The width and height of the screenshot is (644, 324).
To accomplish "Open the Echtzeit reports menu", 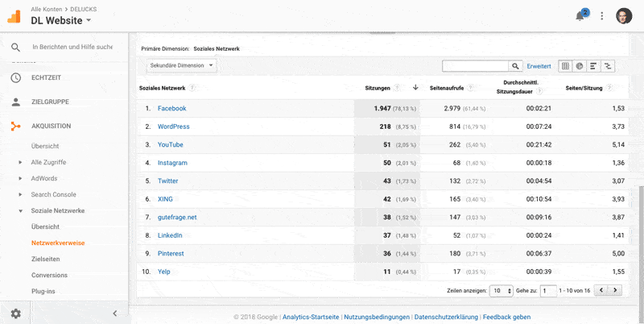I will tap(46, 77).
